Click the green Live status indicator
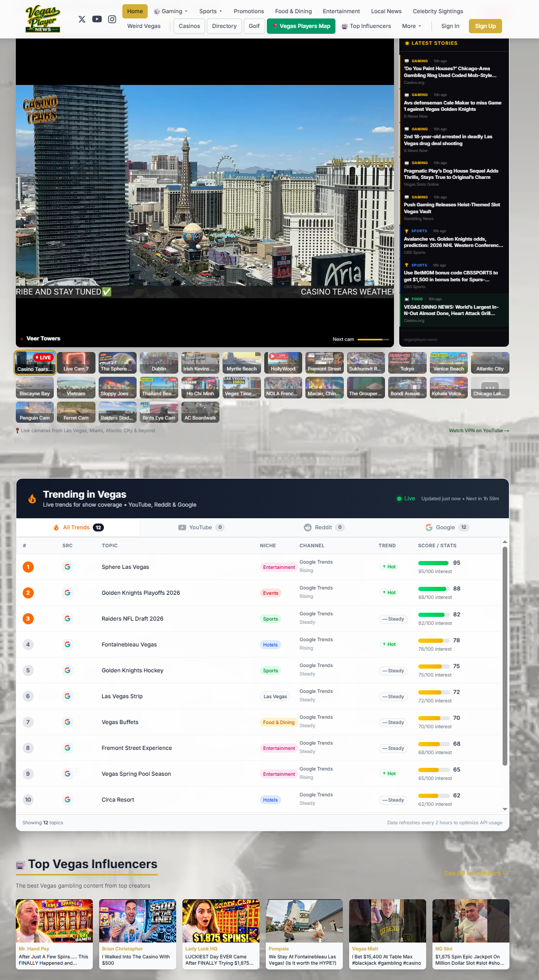 [x=406, y=499]
